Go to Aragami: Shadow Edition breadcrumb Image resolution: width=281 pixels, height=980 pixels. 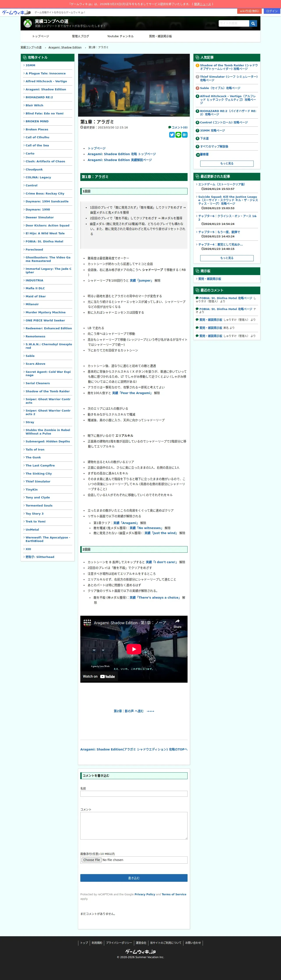[x=65, y=47]
